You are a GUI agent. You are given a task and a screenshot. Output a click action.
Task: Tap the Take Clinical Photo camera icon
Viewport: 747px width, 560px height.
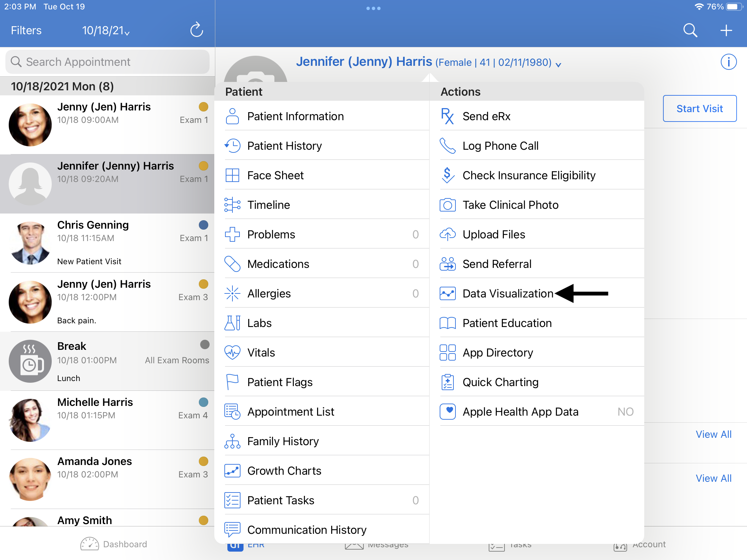(447, 205)
